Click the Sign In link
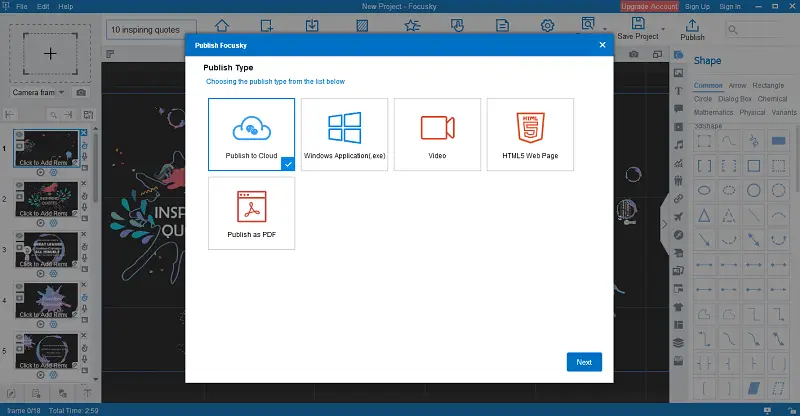This screenshot has height=416, width=800. point(730,7)
